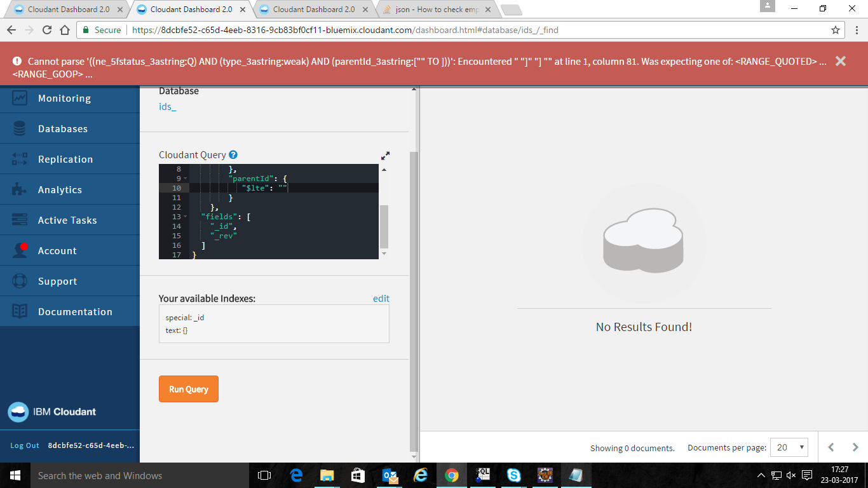This screenshot has width=868, height=488.
Task: Open a new browser tab
Action: coord(511,10)
